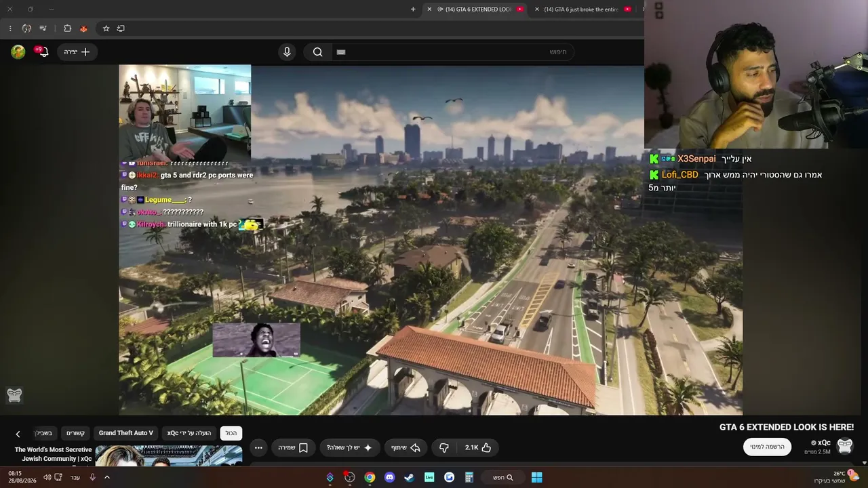Select the 'הכול' filter chip
The height and width of the screenshot is (488, 868).
[x=231, y=433]
